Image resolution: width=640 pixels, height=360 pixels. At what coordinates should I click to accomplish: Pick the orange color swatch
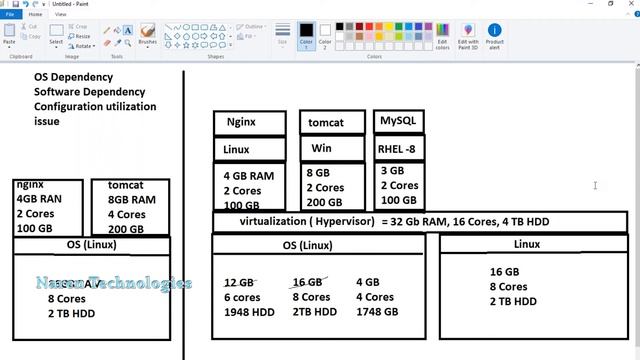[x=379, y=27]
